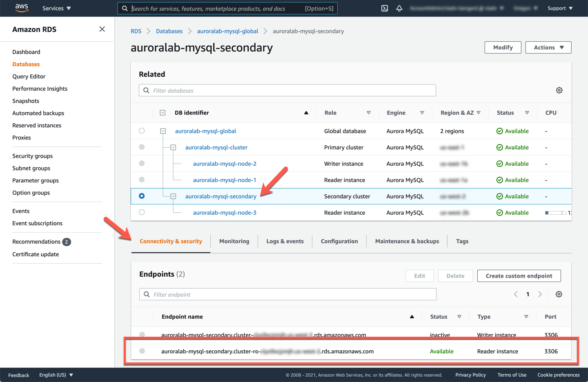Open the Role column filter dropdown
Viewport: 588px width, 382px height.
(369, 113)
